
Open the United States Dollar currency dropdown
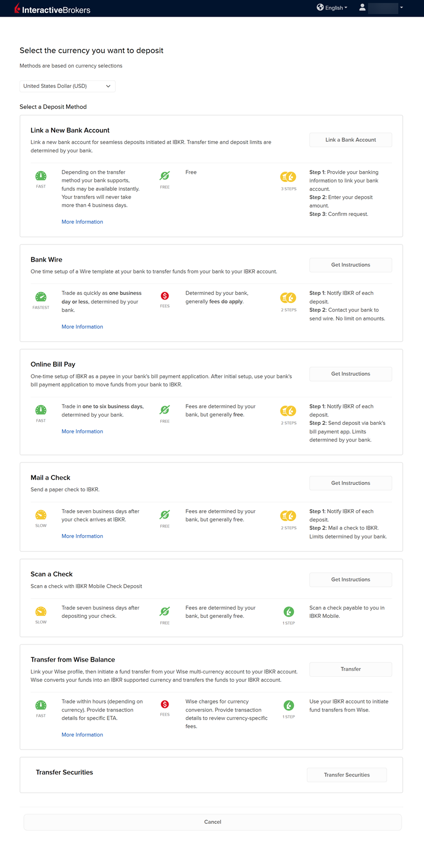pyautogui.click(x=67, y=86)
